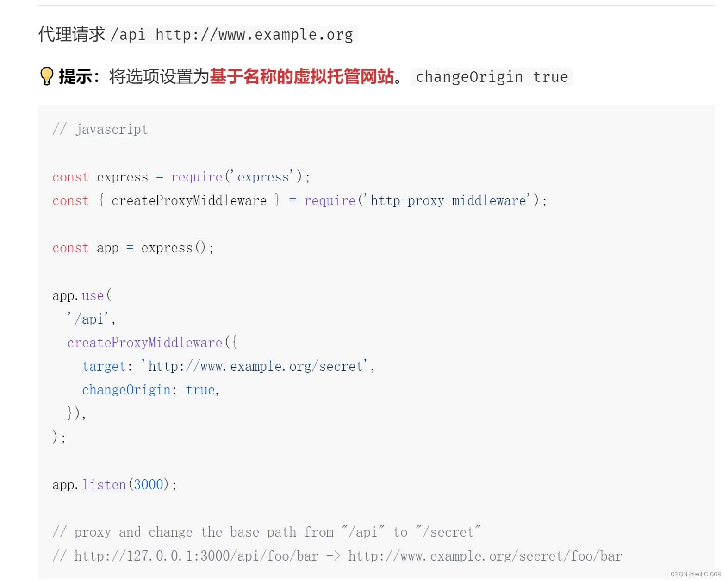The height and width of the screenshot is (581, 728).
Task: Click the 'changeOrigin: true' code line
Action: [x=150, y=390]
